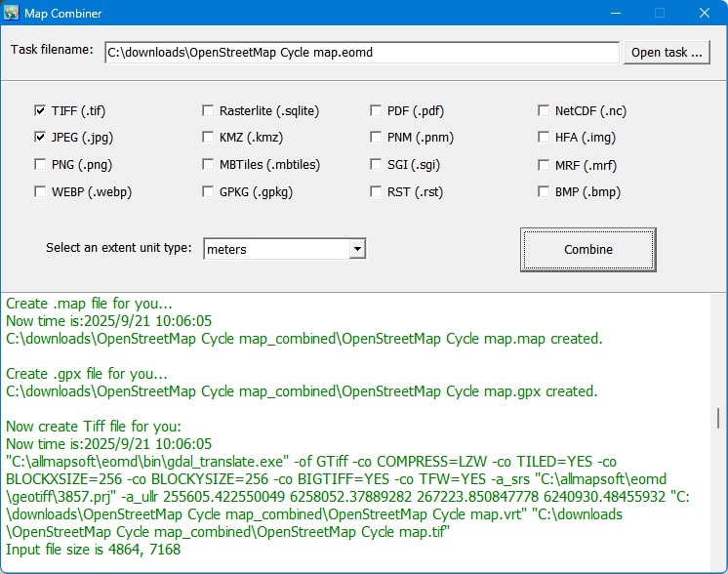Tick the PDF (.pdf) checkbox
The image size is (728, 574).
click(376, 110)
